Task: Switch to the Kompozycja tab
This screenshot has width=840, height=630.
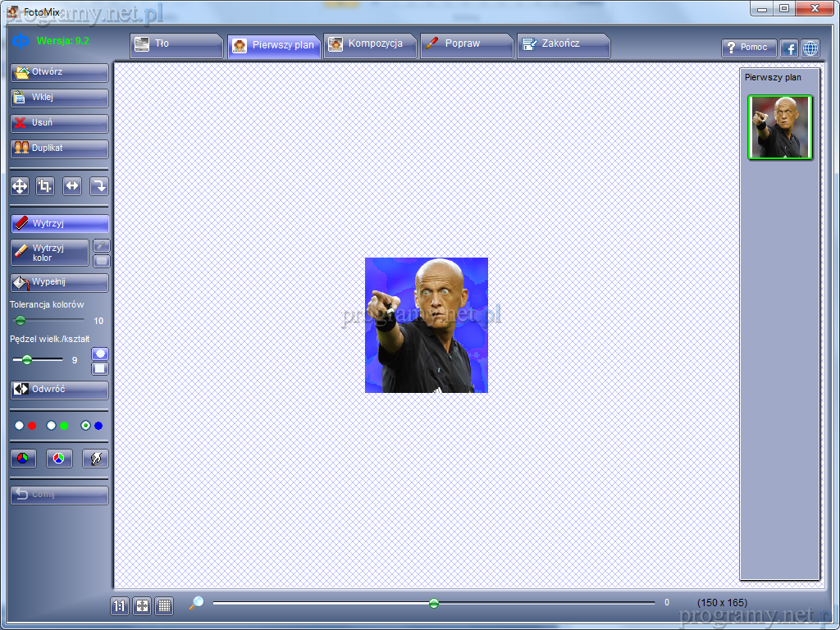Action: [x=369, y=44]
